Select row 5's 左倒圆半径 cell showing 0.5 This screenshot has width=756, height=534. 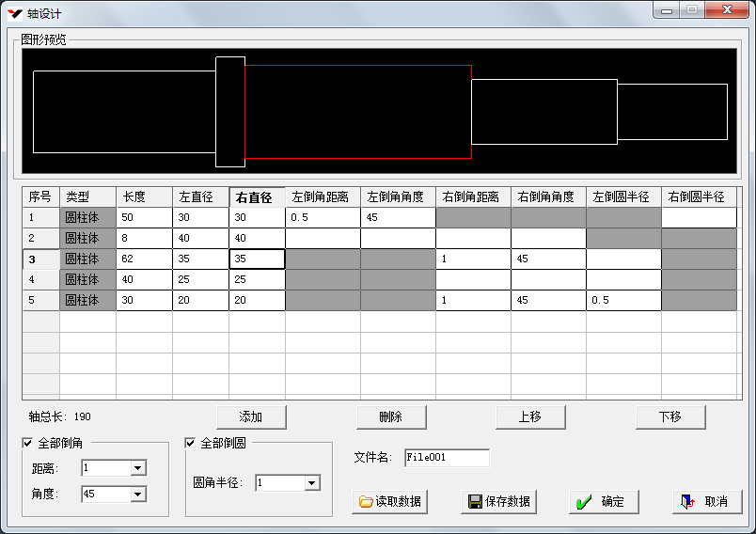point(622,301)
